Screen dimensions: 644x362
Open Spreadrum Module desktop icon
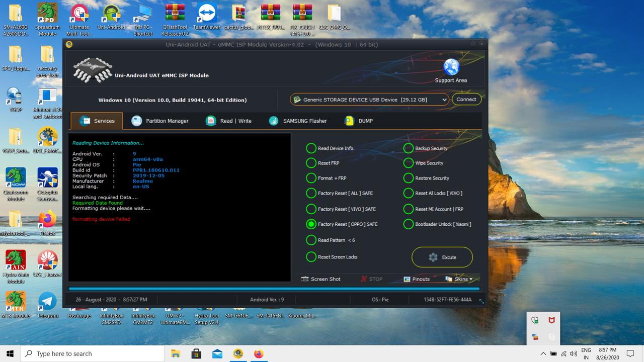(x=47, y=20)
